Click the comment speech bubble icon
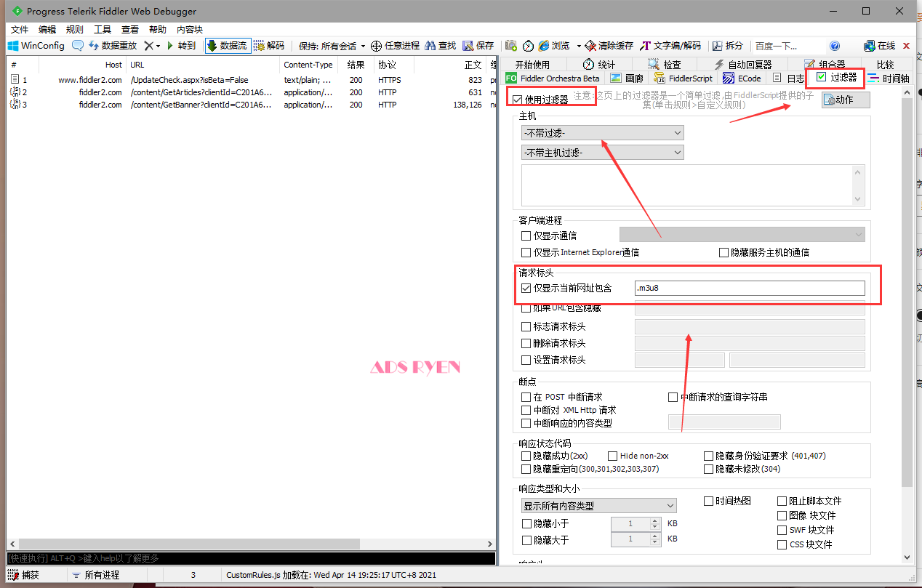922x588 pixels. 77,45
